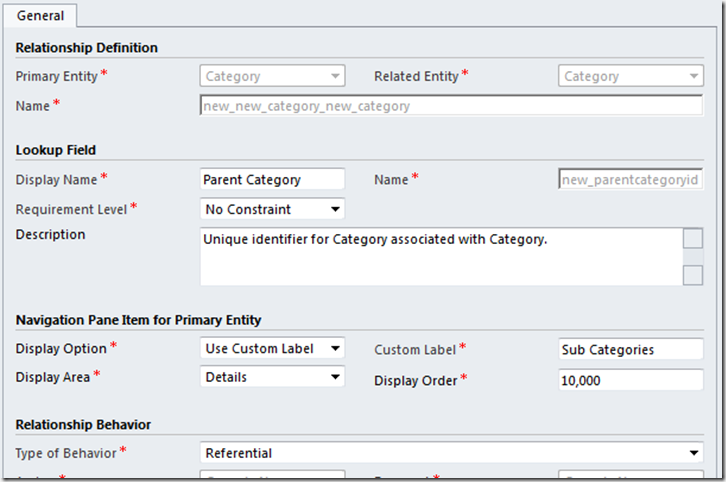Click the Display Area dropdown arrow
The width and height of the screenshot is (726, 482).
(x=336, y=378)
